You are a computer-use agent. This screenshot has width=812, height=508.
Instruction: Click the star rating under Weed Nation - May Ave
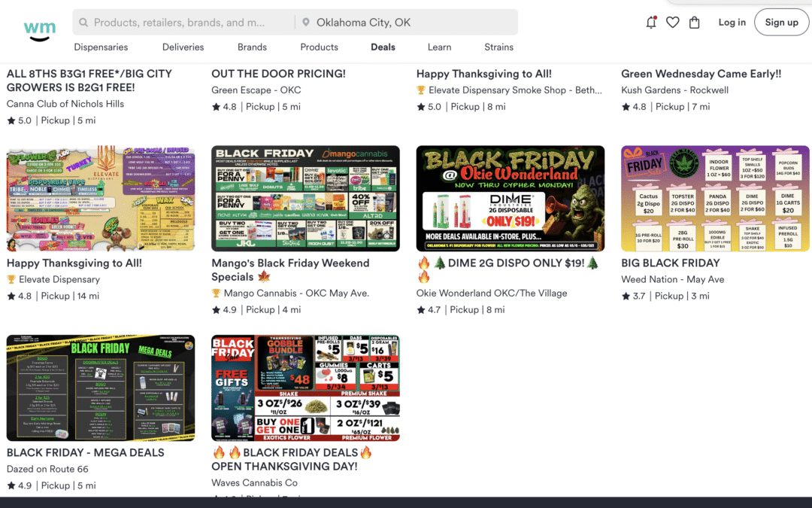[x=634, y=296]
